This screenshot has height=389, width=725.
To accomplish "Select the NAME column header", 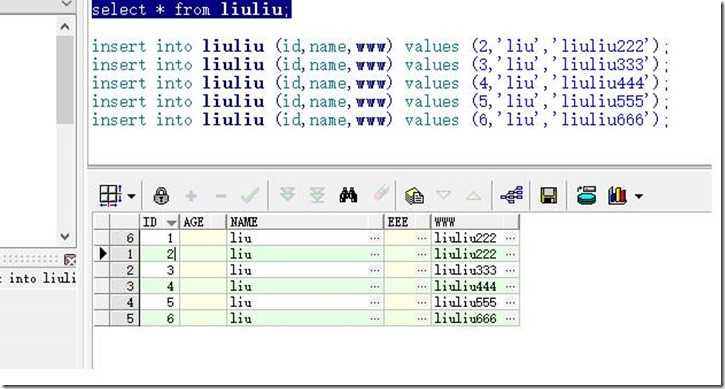I will coord(305,222).
